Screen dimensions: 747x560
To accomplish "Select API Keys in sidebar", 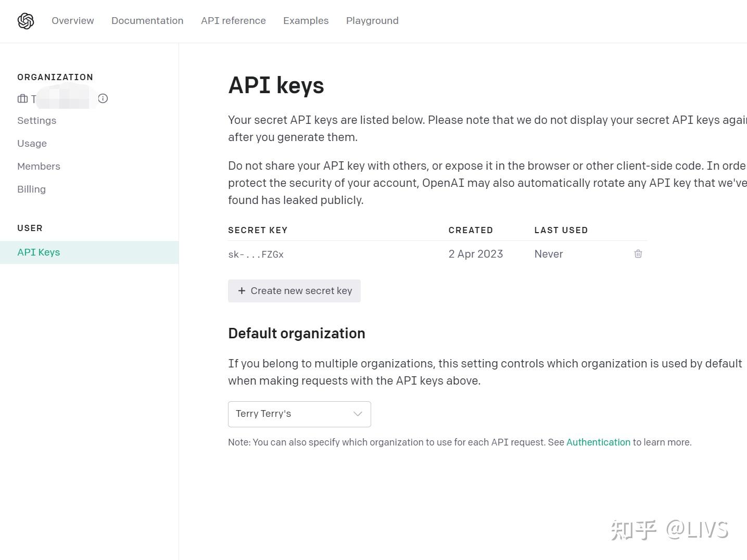I will pyautogui.click(x=89, y=252).
